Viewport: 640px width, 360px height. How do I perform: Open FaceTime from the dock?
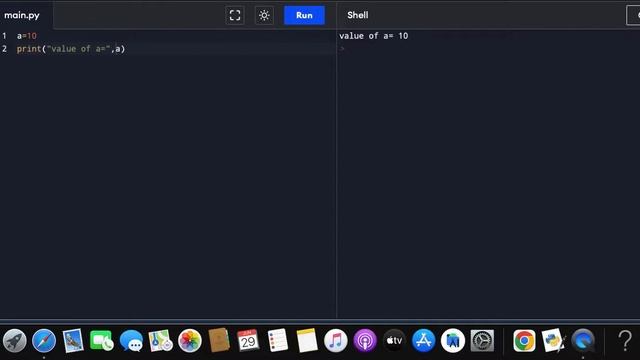tap(102, 340)
